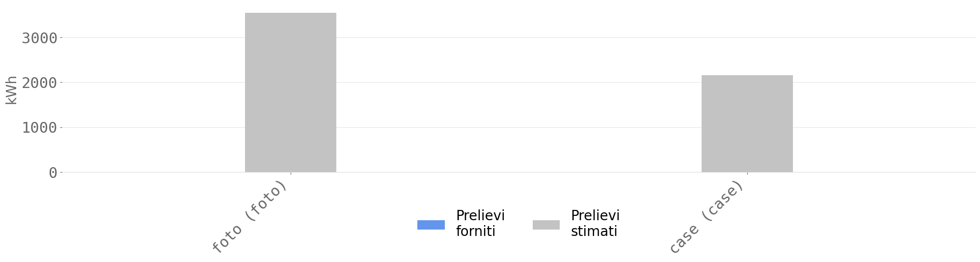Image resolution: width=980 pixels, height=262 pixels.
Task: Click the 3000 y-axis tick label
Action: tap(39, 38)
